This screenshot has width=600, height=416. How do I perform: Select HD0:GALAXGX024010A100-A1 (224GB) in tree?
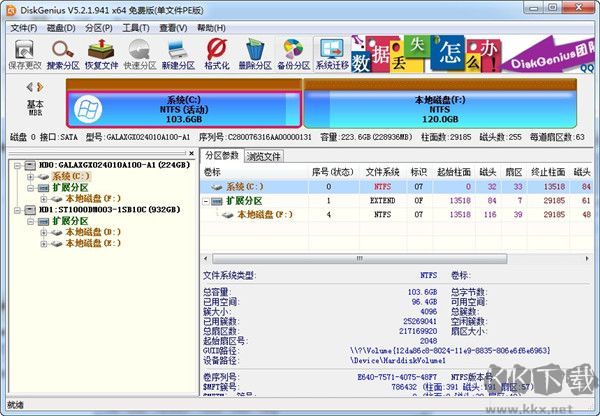click(x=114, y=165)
